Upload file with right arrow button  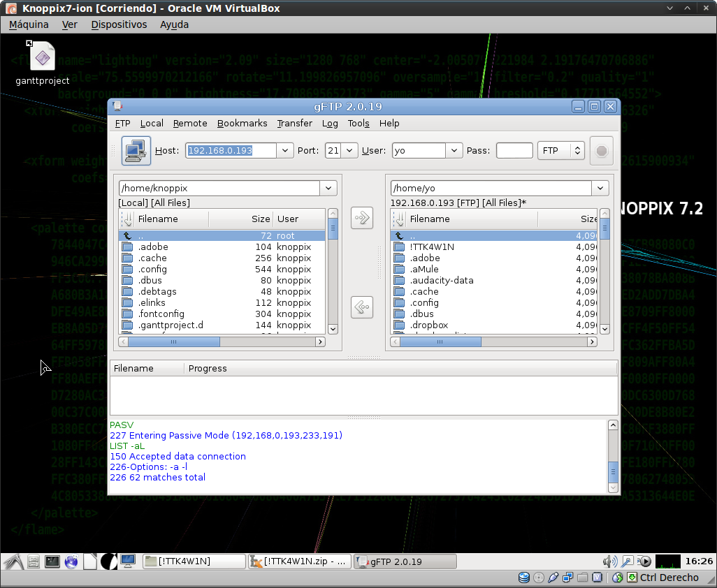361,218
